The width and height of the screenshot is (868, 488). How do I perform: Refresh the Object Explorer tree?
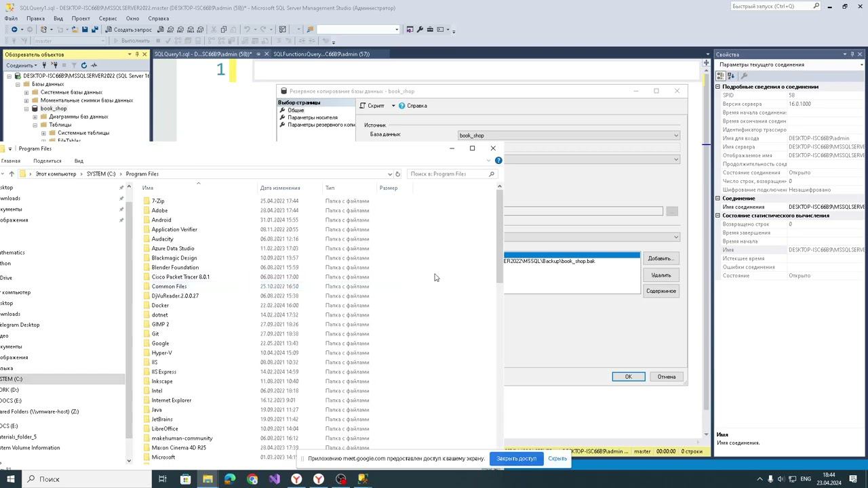[84, 66]
